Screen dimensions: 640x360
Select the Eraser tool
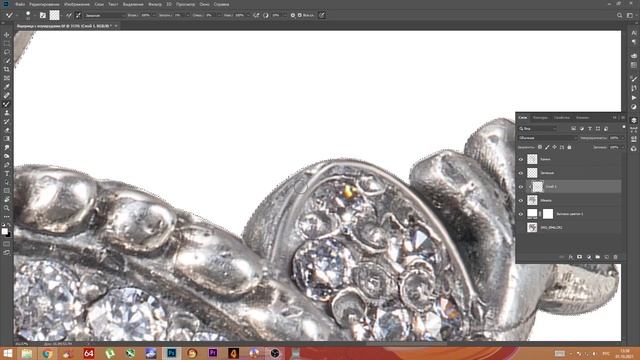click(7, 130)
